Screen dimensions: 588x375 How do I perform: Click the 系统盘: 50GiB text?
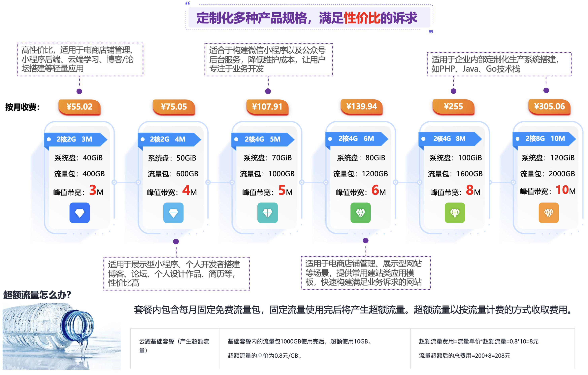(172, 158)
